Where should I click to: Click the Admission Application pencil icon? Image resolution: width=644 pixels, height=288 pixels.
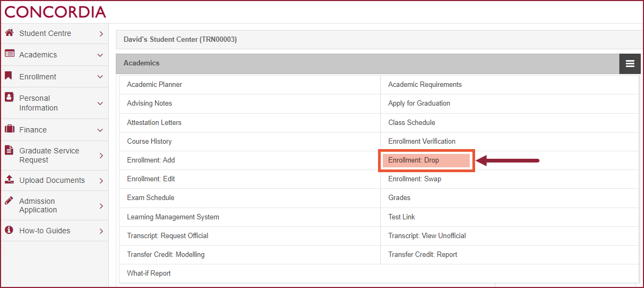click(9, 200)
